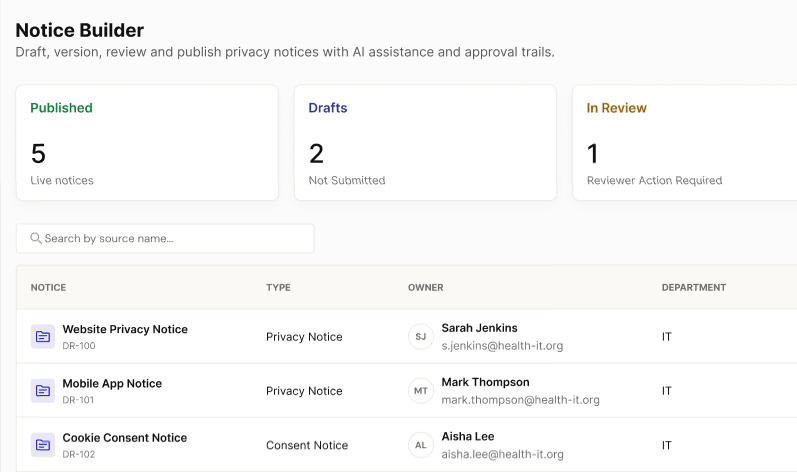Click owner name Aisha Lee
The height and width of the screenshot is (472, 797).
(468, 436)
